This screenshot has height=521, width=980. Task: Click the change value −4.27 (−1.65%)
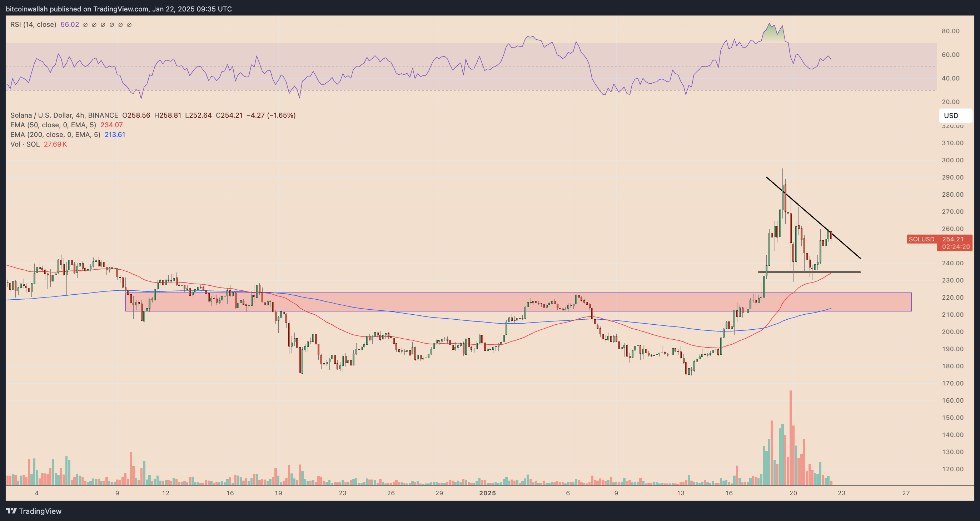271,115
